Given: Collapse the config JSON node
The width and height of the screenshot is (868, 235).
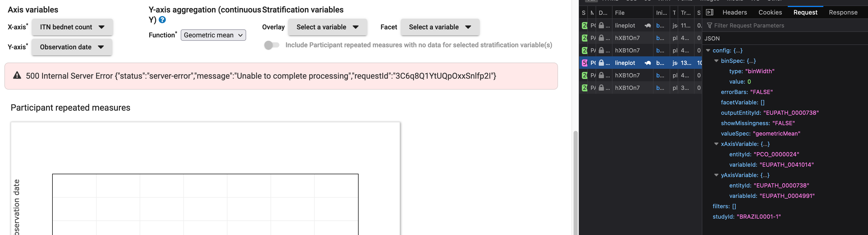Looking at the screenshot, I should pyautogui.click(x=708, y=51).
